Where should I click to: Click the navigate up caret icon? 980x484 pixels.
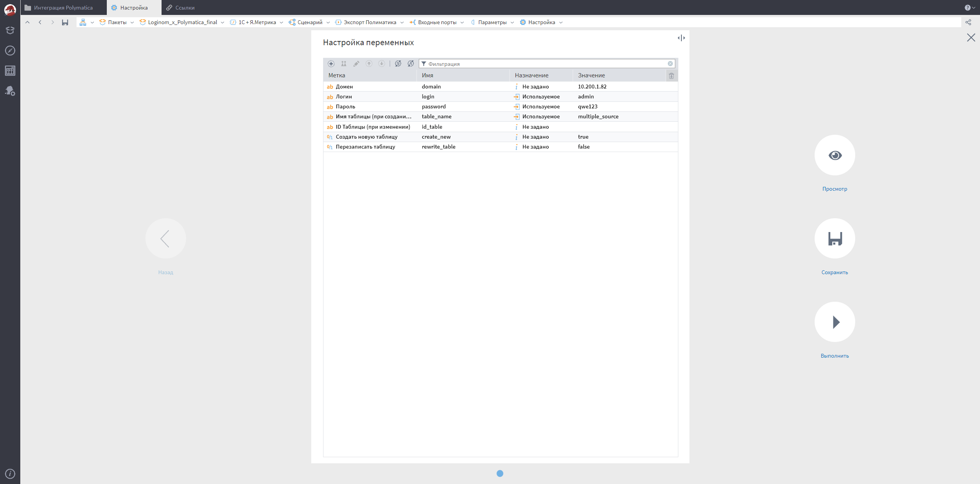[28, 22]
